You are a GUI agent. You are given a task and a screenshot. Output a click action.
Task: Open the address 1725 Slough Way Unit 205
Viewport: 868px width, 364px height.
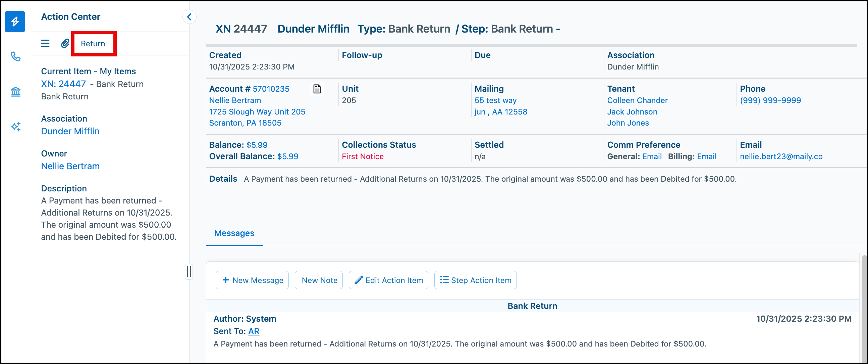tap(257, 112)
